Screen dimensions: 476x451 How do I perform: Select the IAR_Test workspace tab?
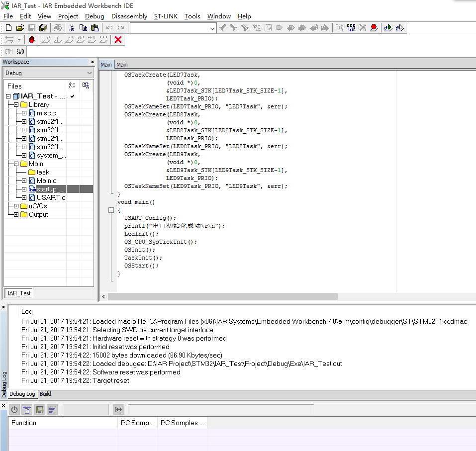19,293
